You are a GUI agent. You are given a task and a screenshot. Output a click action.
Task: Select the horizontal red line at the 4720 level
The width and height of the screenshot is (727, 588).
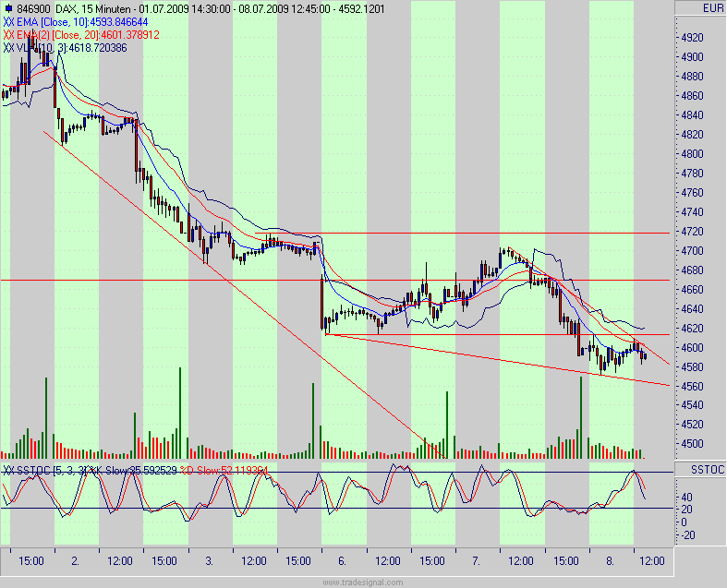click(x=462, y=233)
